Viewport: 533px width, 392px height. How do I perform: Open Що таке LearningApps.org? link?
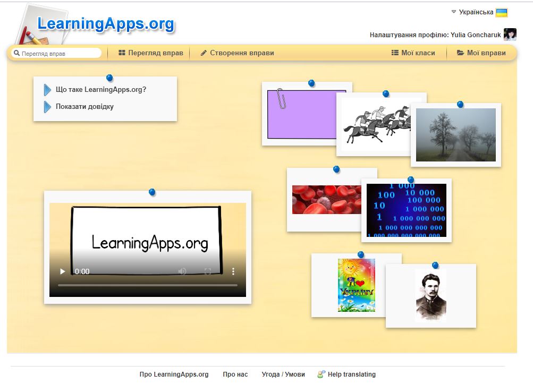[x=101, y=90]
